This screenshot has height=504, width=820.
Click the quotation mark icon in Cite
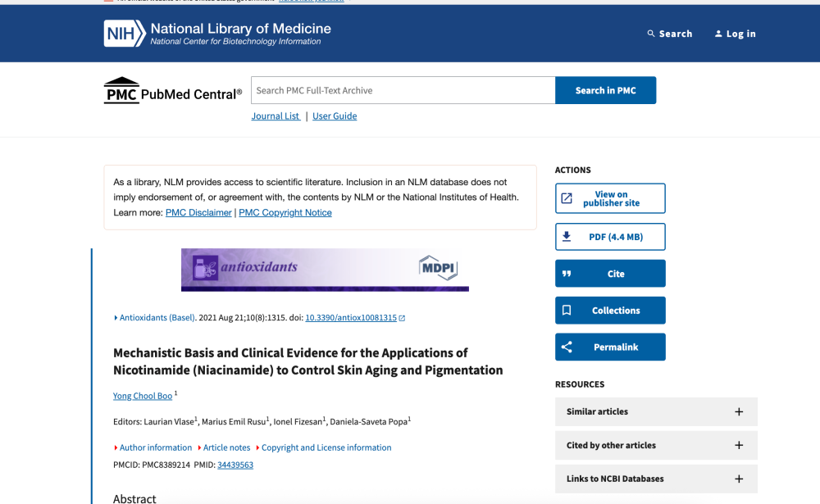[567, 274]
